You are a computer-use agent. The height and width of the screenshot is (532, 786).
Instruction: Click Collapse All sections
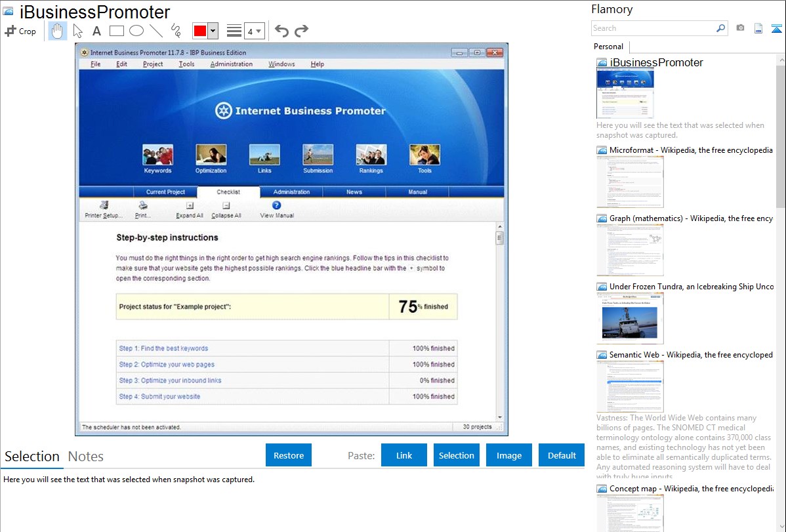point(226,210)
